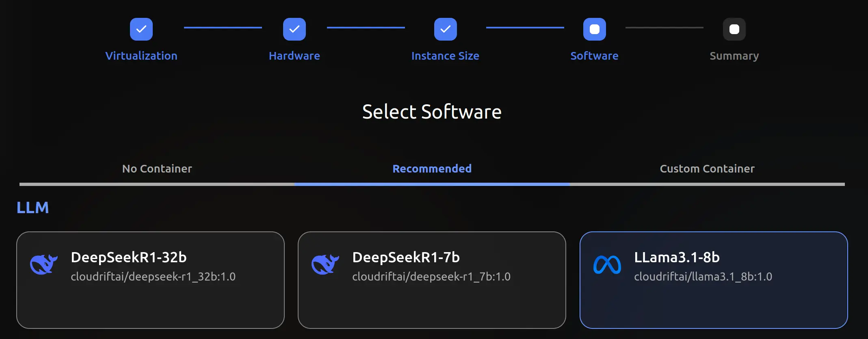Screen dimensions: 868x339
Task: Click the Virtualization step checkmark icon
Action: pos(141,29)
